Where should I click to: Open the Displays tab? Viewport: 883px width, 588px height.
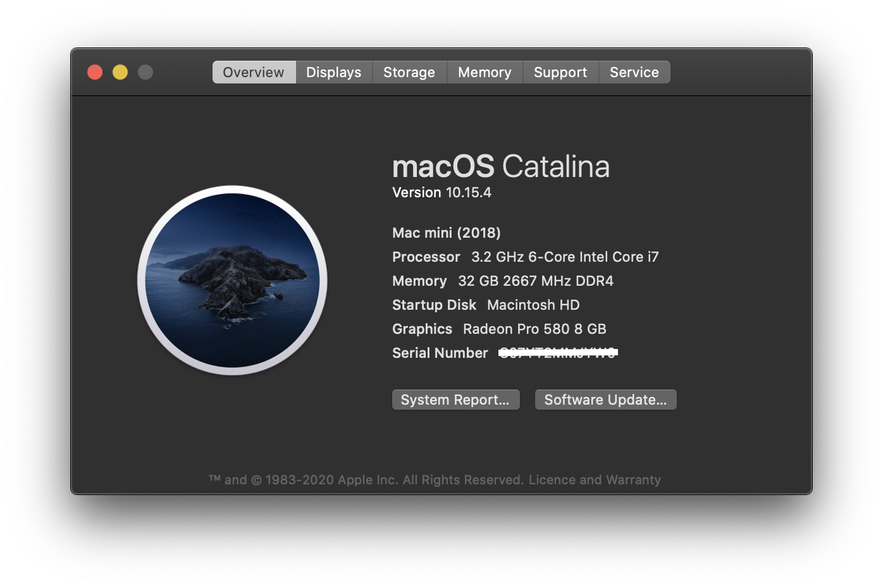(x=334, y=72)
